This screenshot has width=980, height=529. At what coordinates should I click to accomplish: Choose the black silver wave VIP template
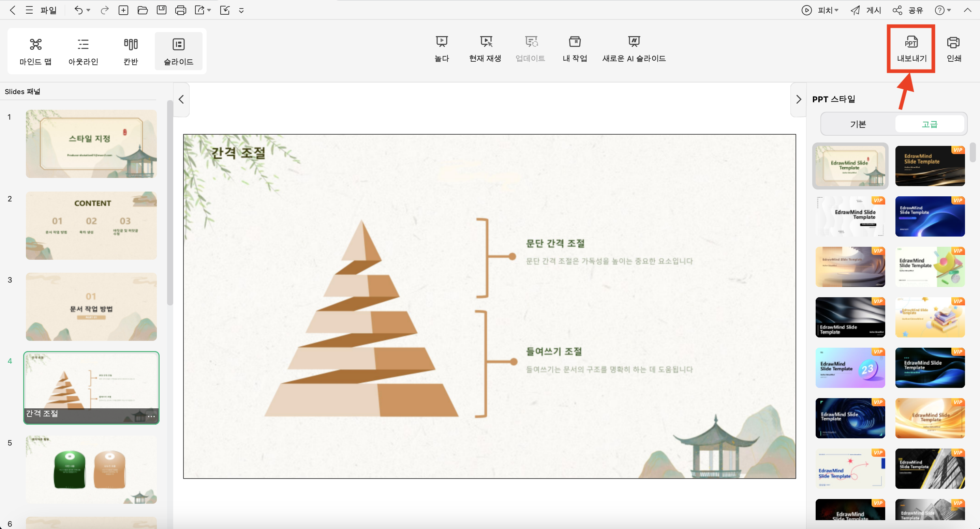[850, 317]
